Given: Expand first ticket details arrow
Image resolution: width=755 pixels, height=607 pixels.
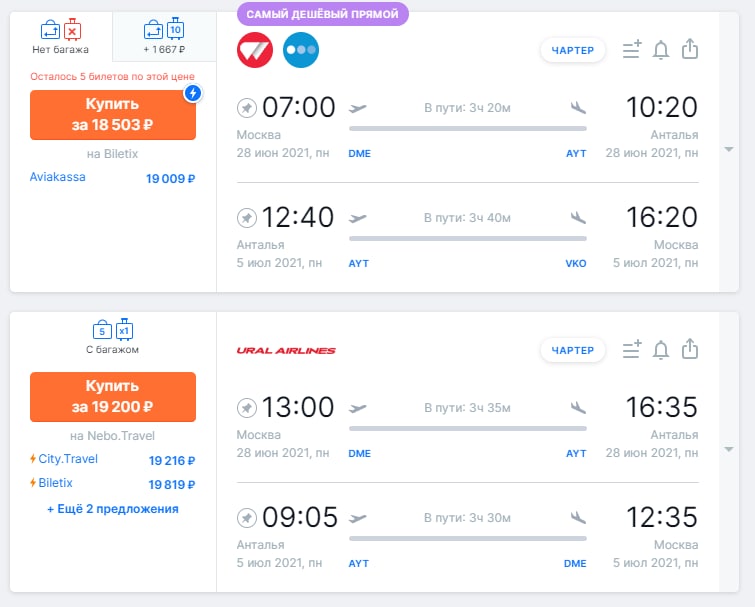Looking at the screenshot, I should [729, 150].
